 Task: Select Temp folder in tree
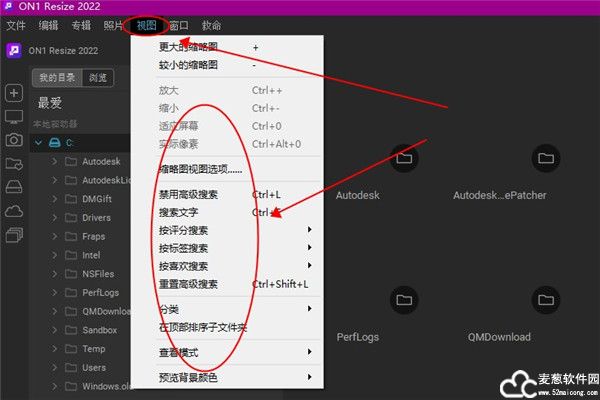(94, 349)
